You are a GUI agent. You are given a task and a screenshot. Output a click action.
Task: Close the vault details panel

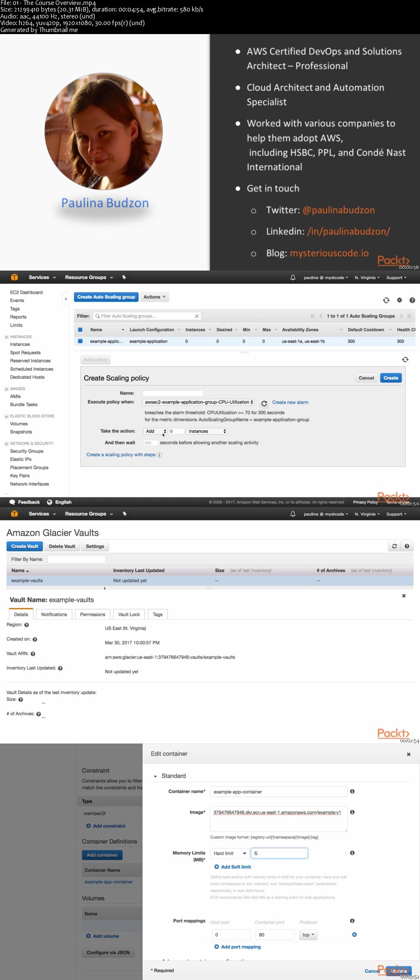point(404,596)
